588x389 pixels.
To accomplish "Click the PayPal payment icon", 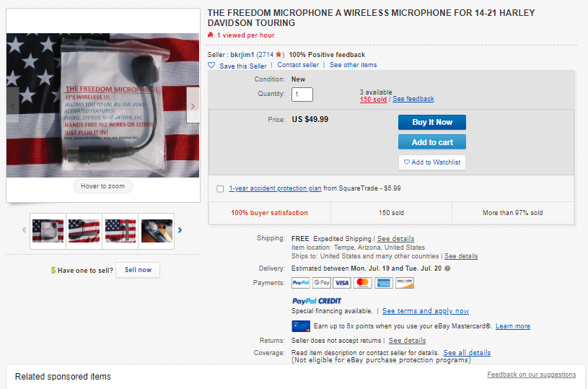I will 301,283.
